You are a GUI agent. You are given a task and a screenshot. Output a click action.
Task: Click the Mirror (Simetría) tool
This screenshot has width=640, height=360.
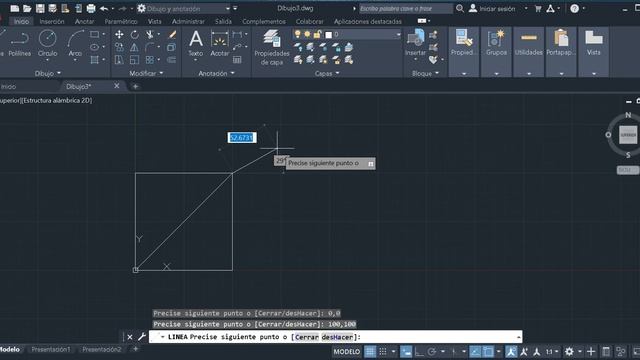pyautogui.click(x=135, y=47)
